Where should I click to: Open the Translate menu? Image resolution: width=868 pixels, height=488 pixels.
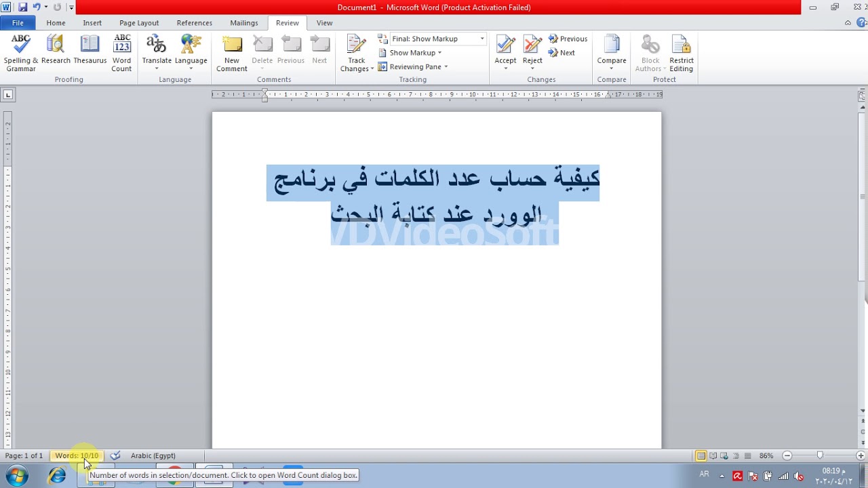(x=157, y=53)
